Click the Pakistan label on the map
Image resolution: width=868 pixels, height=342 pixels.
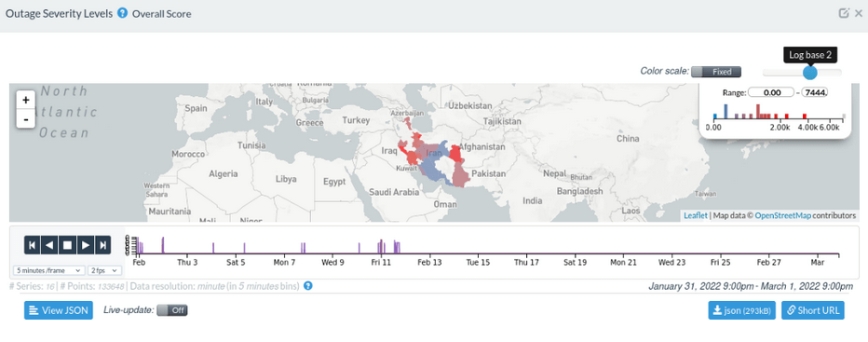pos(490,173)
